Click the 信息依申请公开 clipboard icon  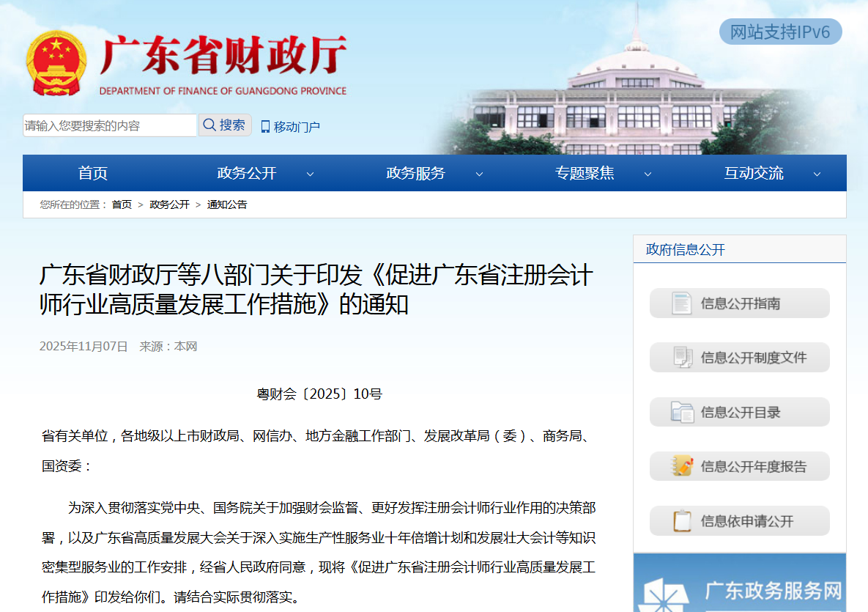click(x=682, y=521)
